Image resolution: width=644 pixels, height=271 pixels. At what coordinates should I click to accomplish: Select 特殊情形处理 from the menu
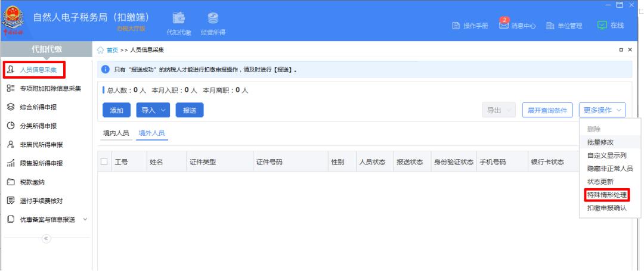pos(606,195)
